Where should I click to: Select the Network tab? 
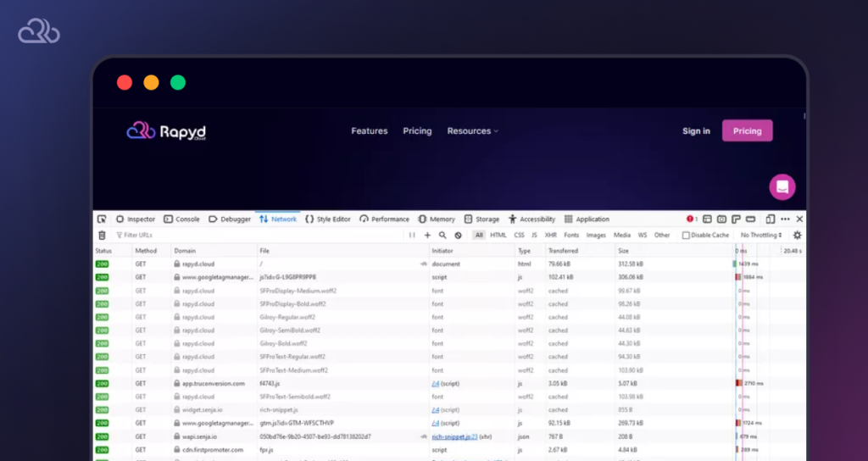click(x=278, y=219)
